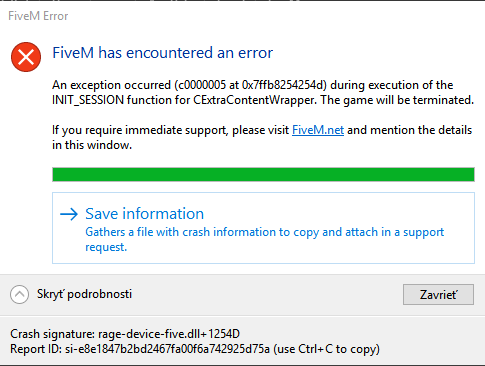485x366 pixels.
Task: Click the 'in this window.' text line
Action: (92, 145)
